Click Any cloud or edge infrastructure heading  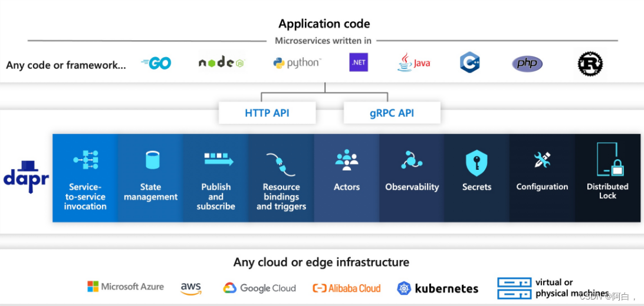[321, 262]
